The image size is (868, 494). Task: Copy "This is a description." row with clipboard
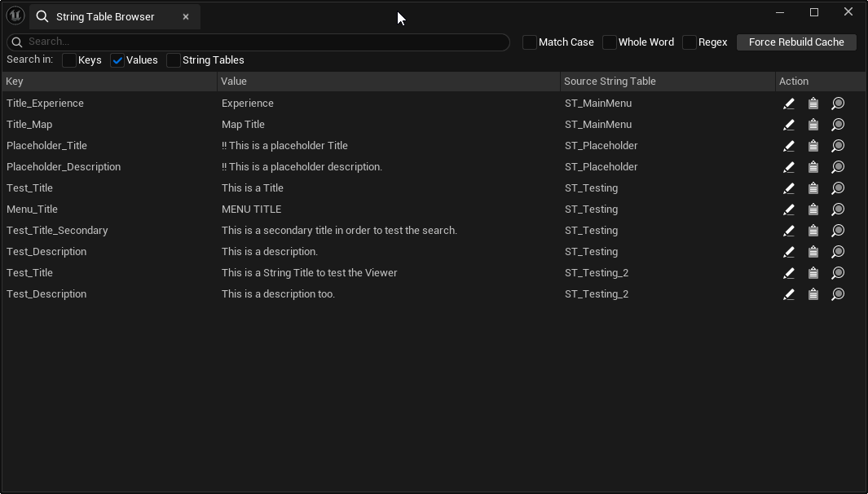click(813, 251)
